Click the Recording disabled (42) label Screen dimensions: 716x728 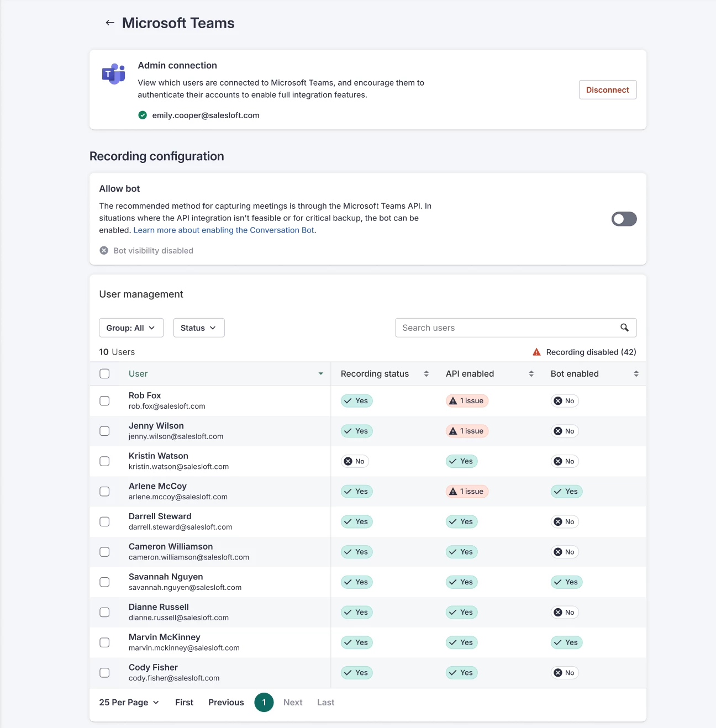(591, 352)
